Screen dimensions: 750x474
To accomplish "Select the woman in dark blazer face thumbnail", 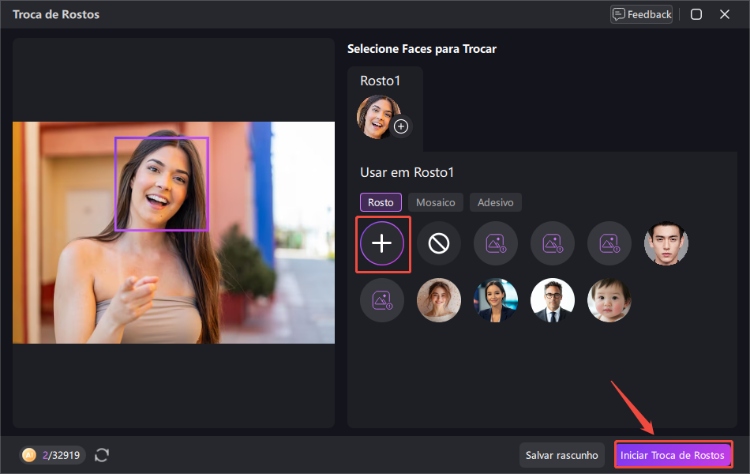I will [x=496, y=300].
